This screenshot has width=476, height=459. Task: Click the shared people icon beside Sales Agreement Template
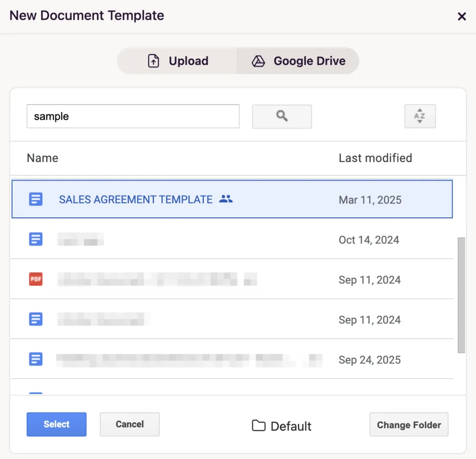[226, 199]
